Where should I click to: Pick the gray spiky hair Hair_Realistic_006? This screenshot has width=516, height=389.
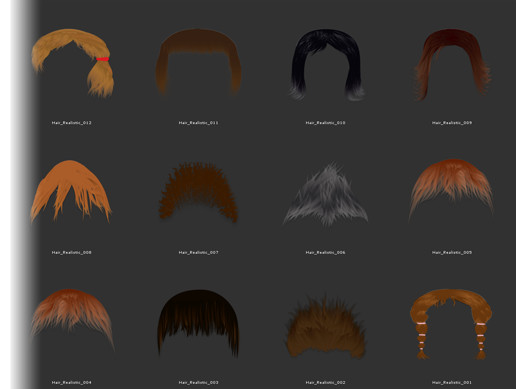coord(326,195)
